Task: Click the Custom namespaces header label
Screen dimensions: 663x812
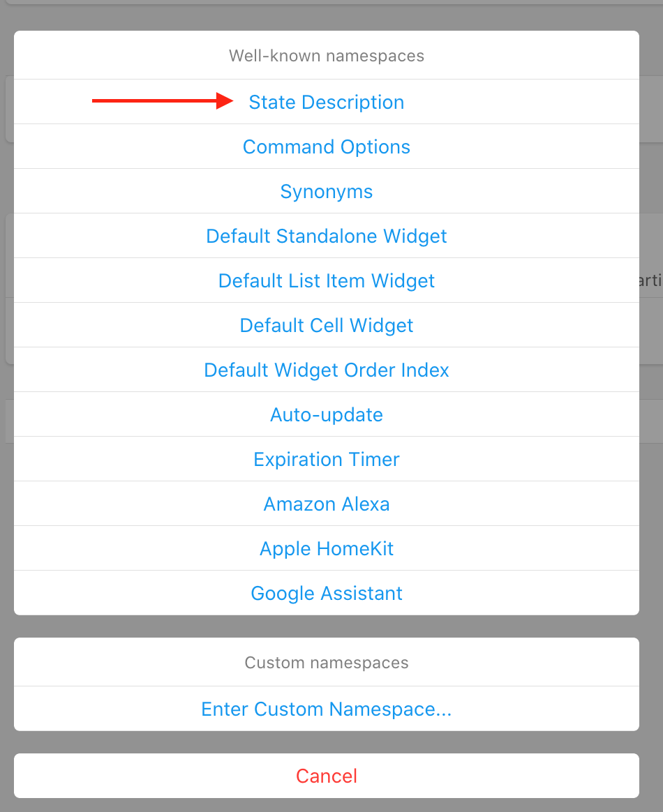Action: tap(327, 662)
